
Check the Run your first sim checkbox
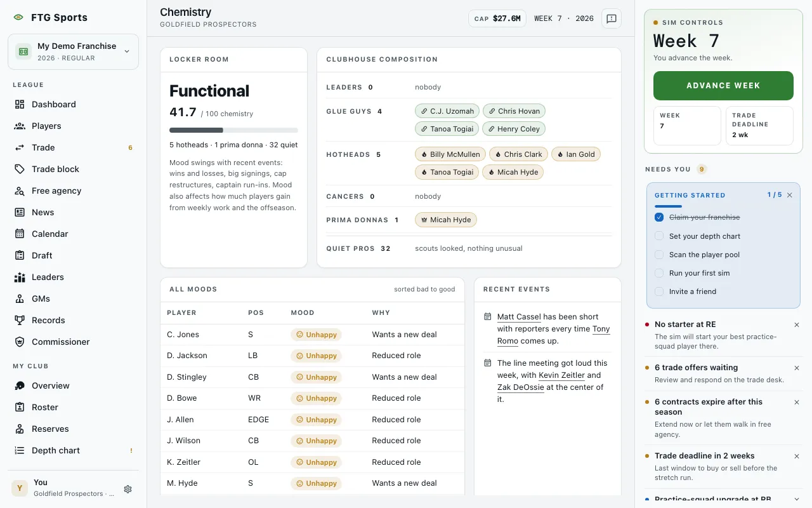click(659, 273)
